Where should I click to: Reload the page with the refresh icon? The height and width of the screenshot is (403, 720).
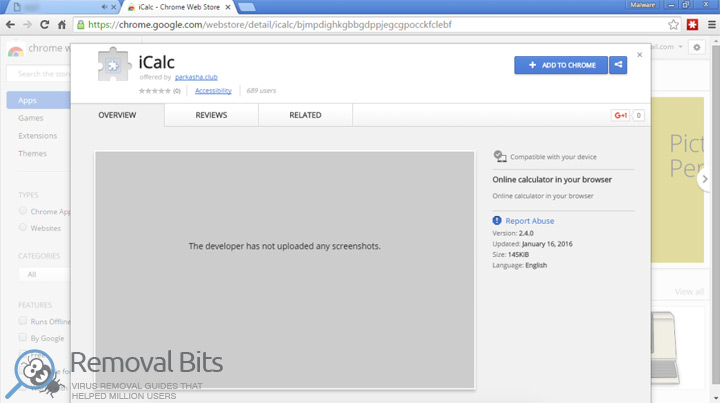pos(45,25)
